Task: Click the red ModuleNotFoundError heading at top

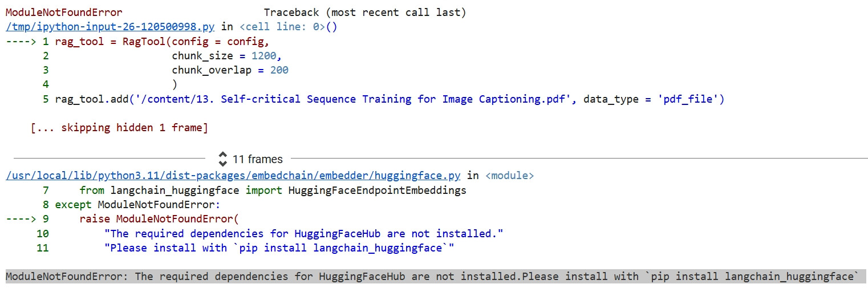Action: coord(64,13)
